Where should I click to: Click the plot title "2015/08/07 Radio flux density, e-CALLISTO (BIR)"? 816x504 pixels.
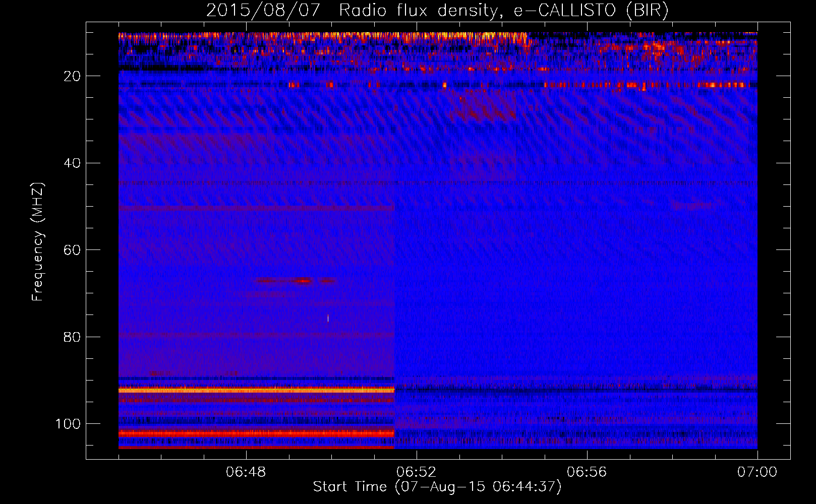pos(437,10)
